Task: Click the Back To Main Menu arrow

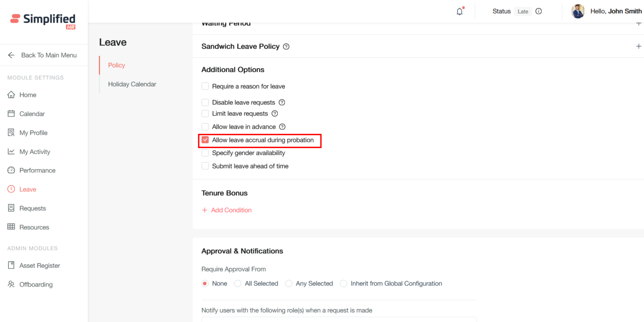Action: [11, 55]
